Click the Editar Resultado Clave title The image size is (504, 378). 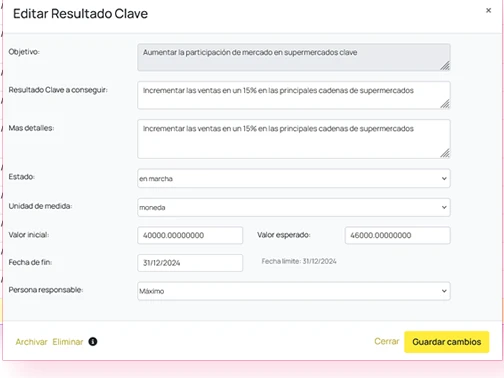(x=80, y=14)
